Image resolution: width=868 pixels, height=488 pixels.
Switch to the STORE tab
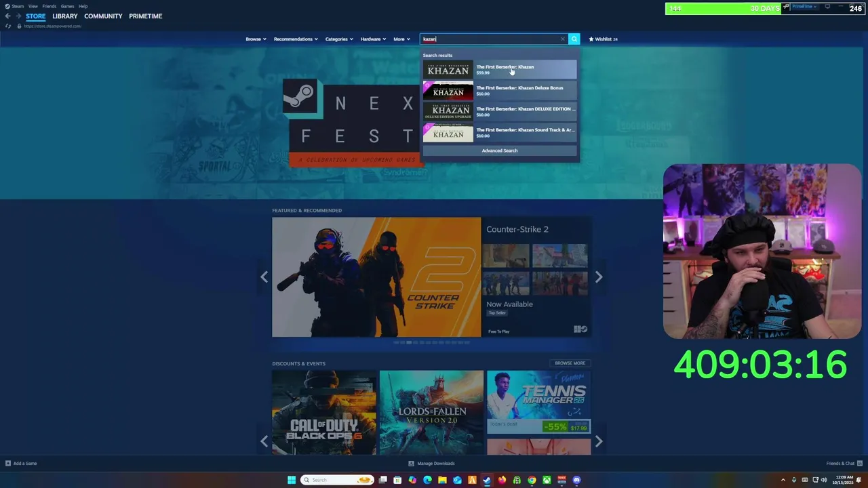click(x=36, y=16)
